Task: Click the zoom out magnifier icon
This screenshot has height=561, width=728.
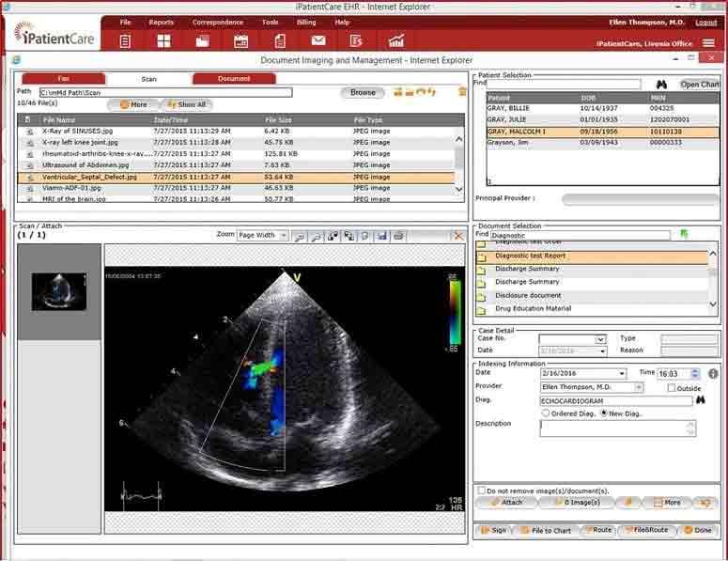Action: (317, 237)
